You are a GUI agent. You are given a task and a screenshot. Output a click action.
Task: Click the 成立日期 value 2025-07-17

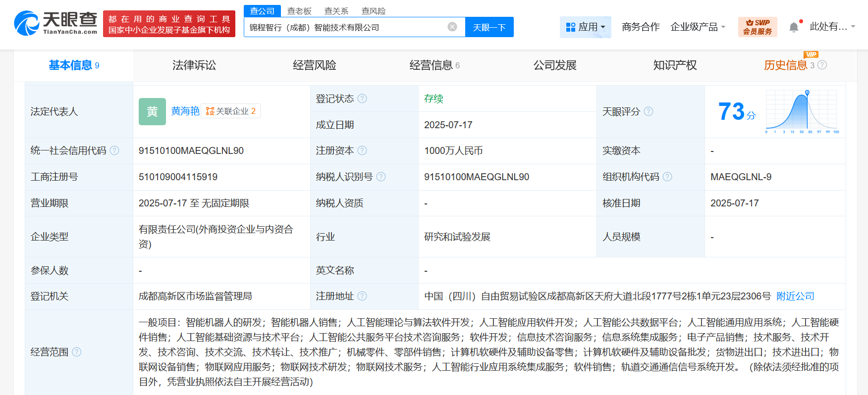coord(448,125)
